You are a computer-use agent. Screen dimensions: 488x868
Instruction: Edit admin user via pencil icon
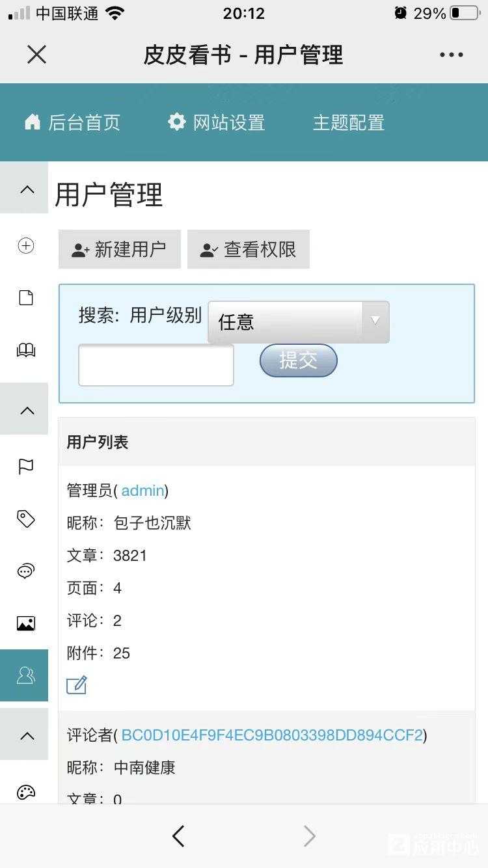(x=77, y=685)
